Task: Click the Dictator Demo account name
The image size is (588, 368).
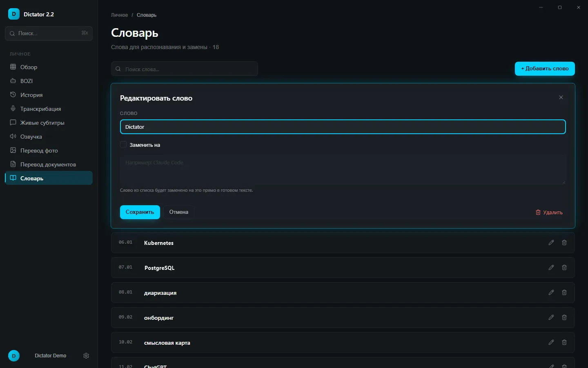Action: [51, 356]
